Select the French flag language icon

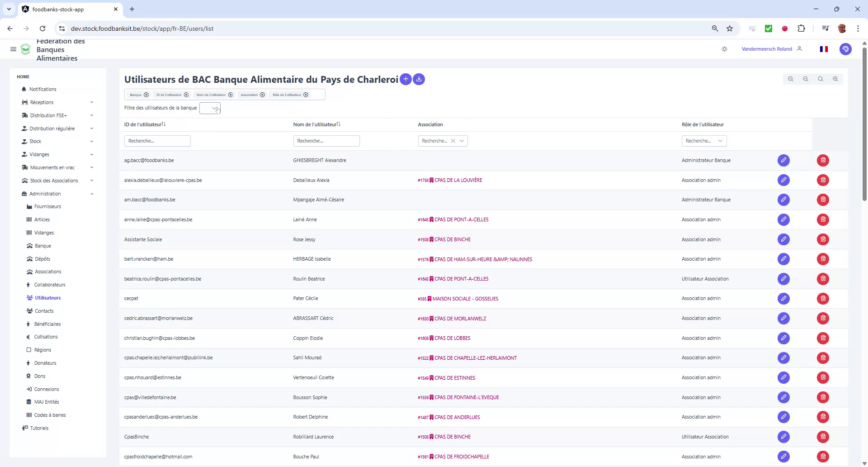pyautogui.click(x=824, y=49)
